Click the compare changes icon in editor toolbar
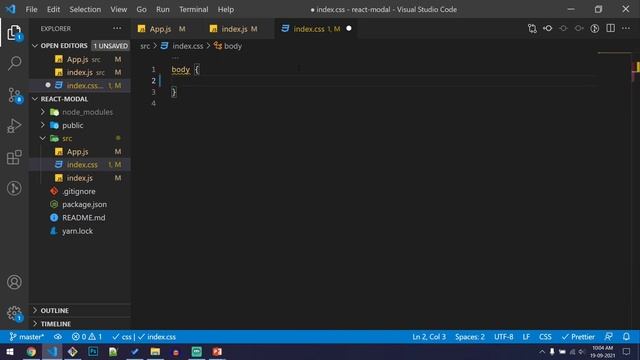This screenshot has width=640, height=360. click(532, 29)
